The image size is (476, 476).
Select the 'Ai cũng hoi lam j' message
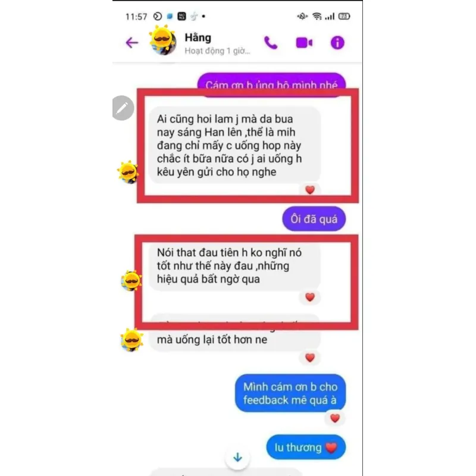tap(234, 145)
